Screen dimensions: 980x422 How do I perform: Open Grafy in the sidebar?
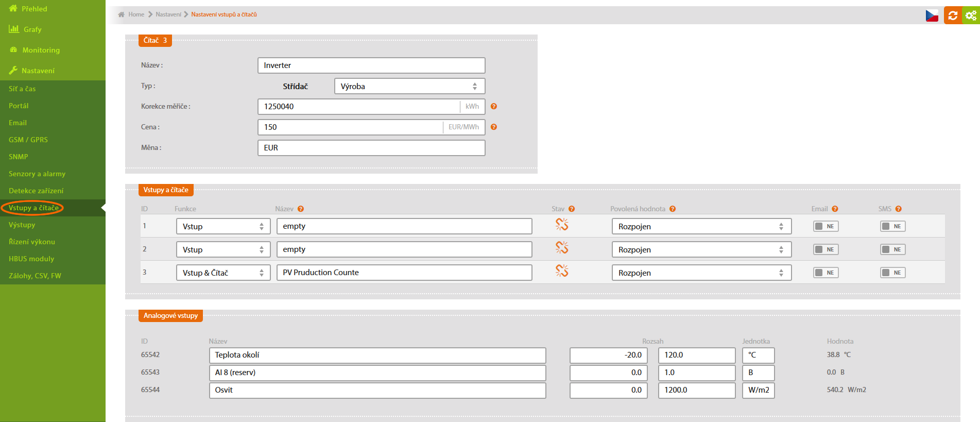click(32, 29)
